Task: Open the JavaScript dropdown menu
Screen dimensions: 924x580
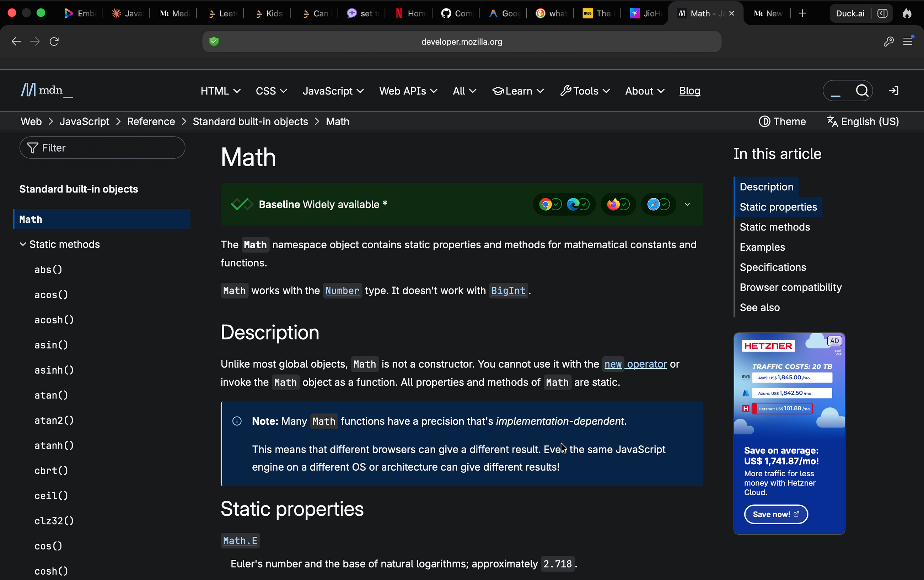Action: coord(333,91)
